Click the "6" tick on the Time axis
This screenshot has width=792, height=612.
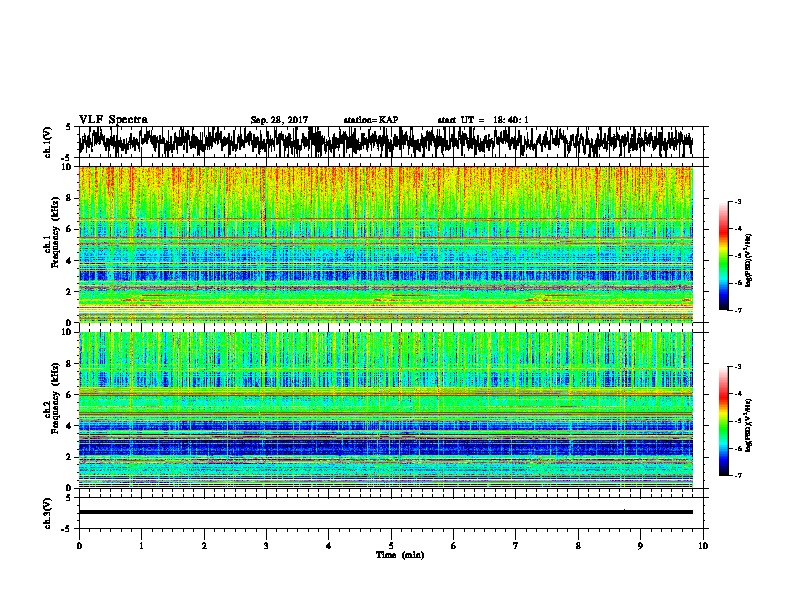click(x=454, y=546)
